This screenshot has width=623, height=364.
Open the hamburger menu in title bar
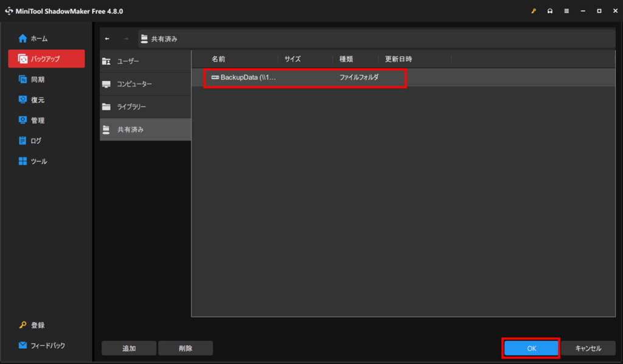[x=566, y=11]
